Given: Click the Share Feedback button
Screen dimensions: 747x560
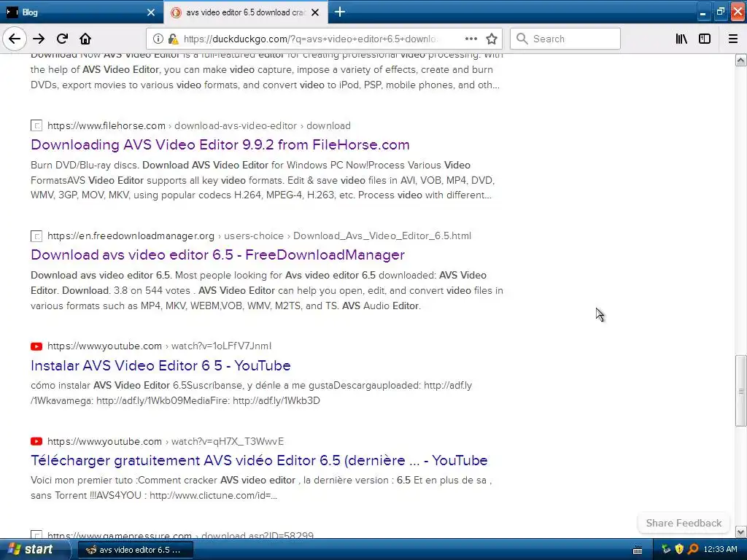Looking at the screenshot, I should (684, 523).
